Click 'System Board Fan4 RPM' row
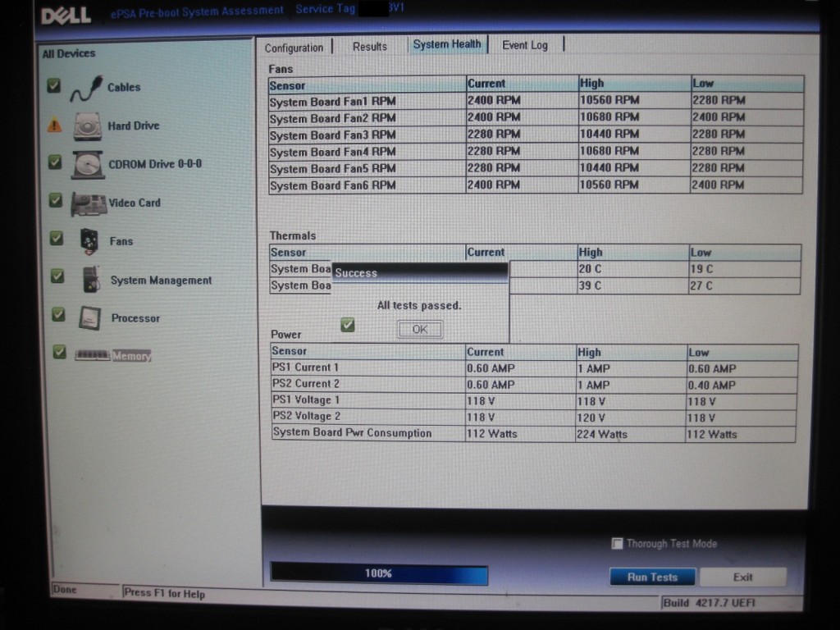Viewport: 840px width, 630px height. point(536,152)
